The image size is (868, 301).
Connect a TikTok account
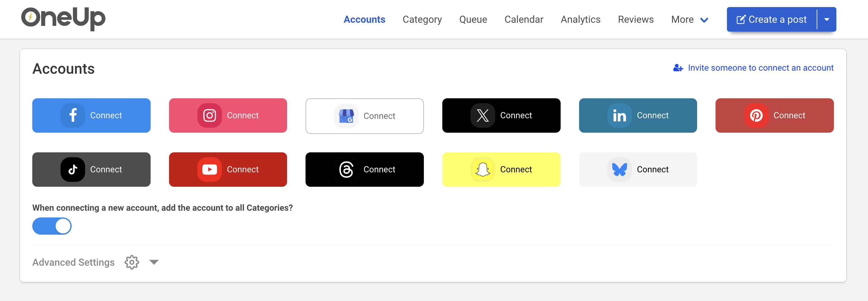coord(91,169)
